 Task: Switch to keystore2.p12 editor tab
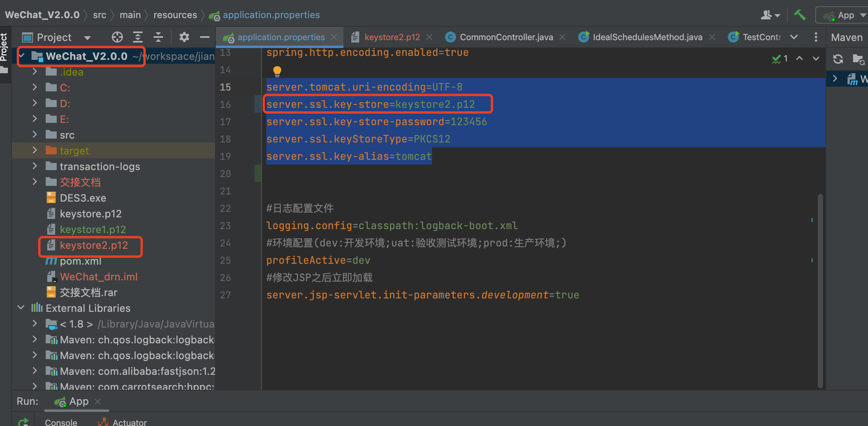pos(392,37)
